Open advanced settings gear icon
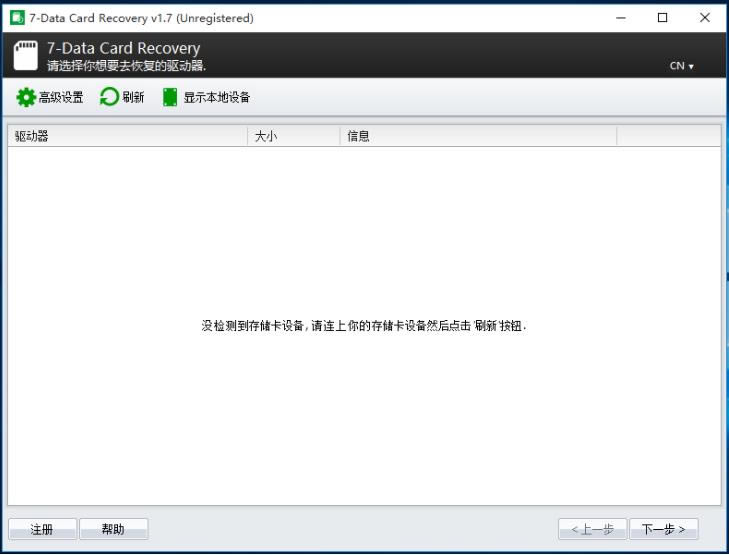This screenshot has width=729, height=555. [26, 97]
